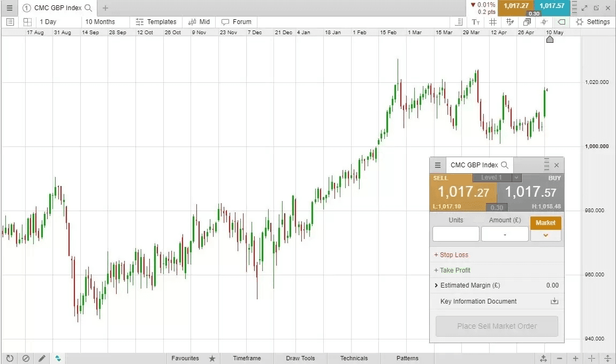Select the pencil drawing tool

[x=42, y=358]
